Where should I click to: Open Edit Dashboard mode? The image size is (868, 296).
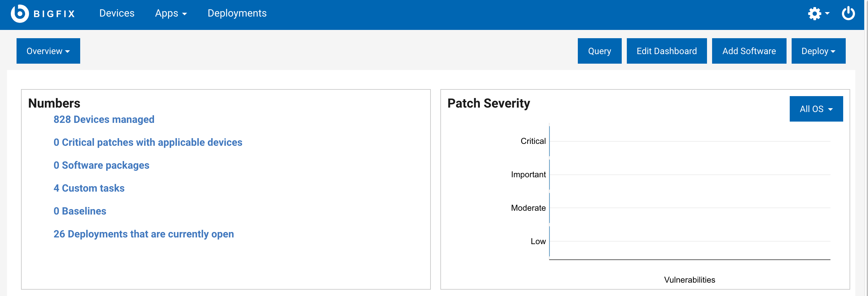pos(667,51)
